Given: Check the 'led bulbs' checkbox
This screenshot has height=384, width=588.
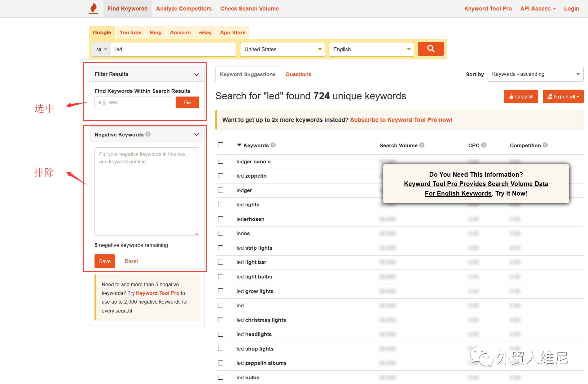Looking at the screenshot, I should (221, 377).
